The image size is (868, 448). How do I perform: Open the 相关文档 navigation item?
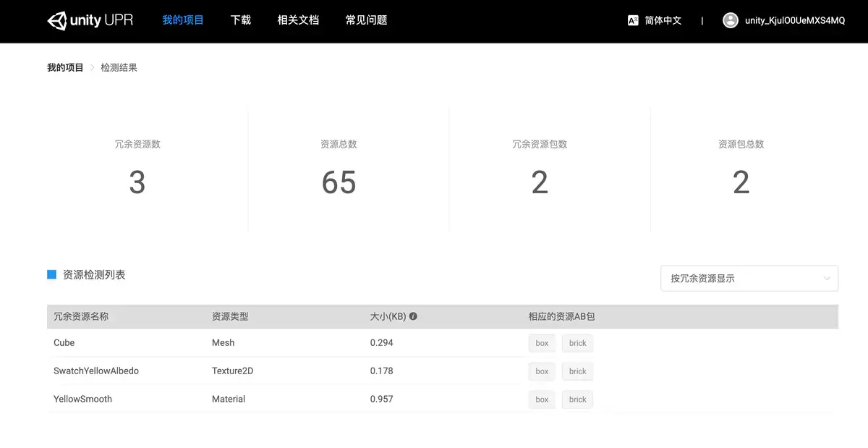coord(298,20)
